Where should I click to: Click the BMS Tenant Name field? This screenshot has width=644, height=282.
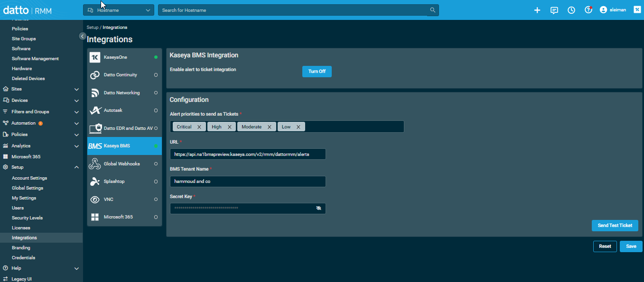click(248, 182)
